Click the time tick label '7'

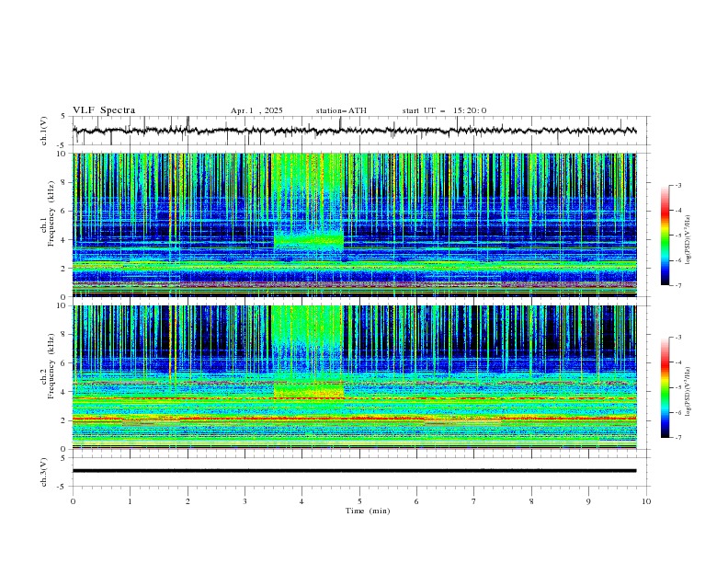(474, 501)
